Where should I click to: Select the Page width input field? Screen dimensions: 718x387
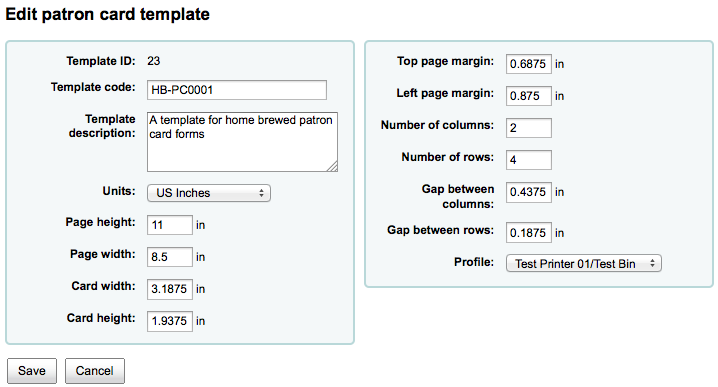tap(169, 257)
